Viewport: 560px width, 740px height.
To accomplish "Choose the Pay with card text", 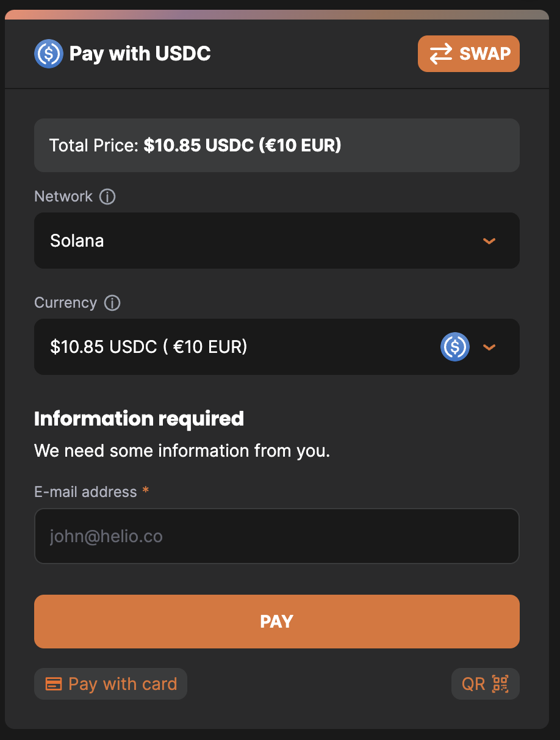I will pos(123,684).
